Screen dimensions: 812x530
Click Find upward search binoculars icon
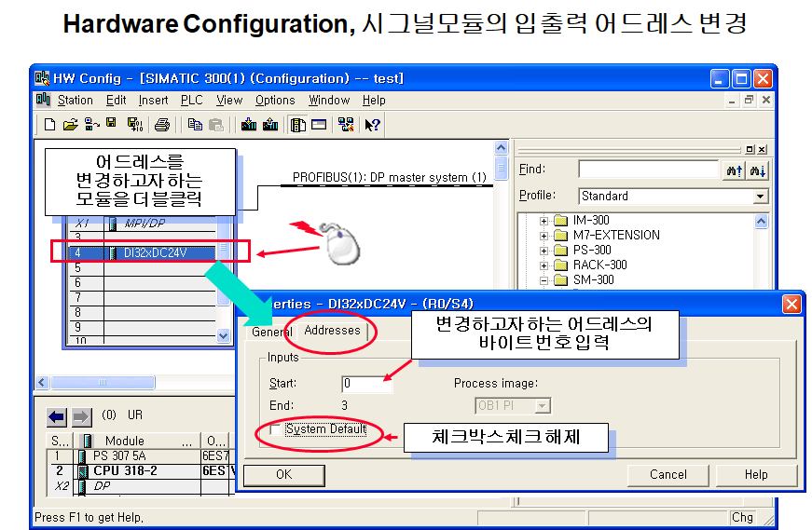pos(735,170)
